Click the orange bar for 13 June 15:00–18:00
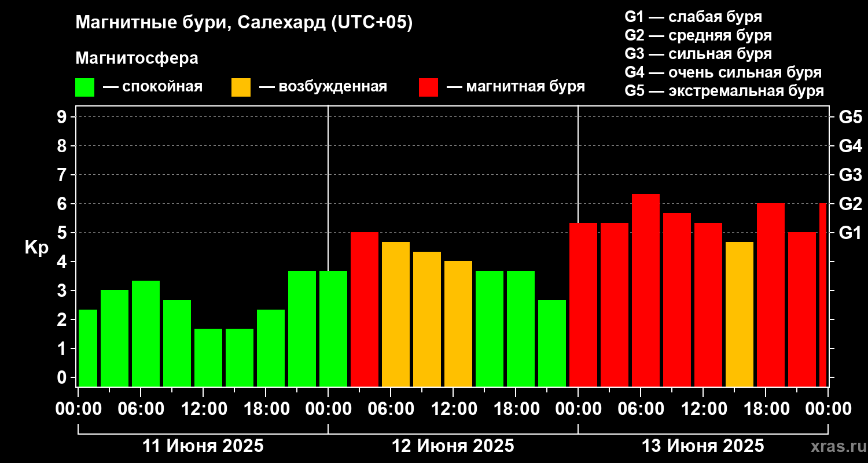868x463 pixels. pyautogui.click(x=740, y=314)
